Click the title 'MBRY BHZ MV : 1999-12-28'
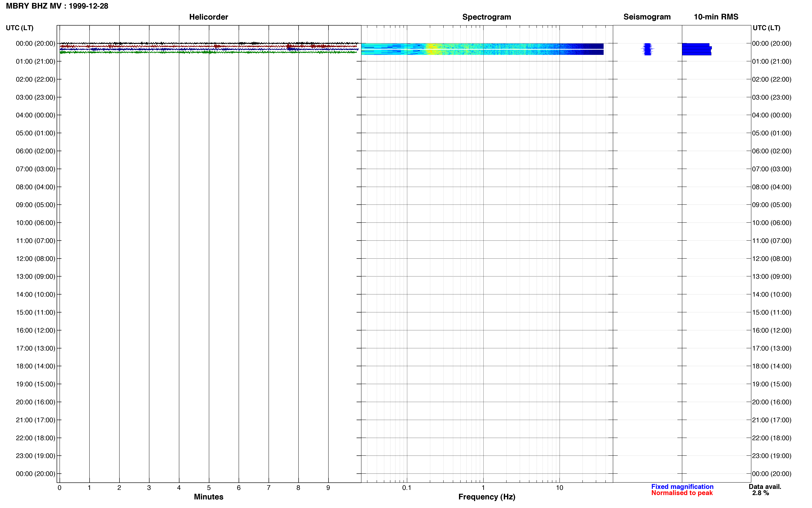Viewport: 812px width, 508px height. (x=57, y=6)
